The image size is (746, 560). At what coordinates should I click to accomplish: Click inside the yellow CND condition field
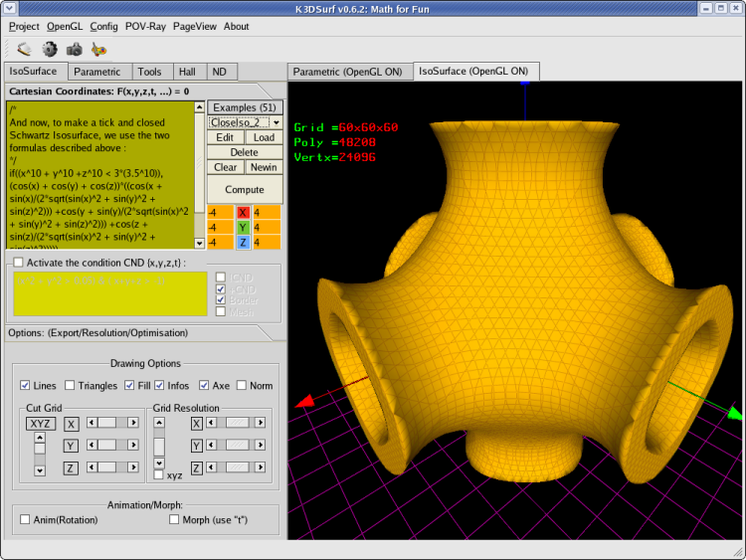click(x=109, y=295)
